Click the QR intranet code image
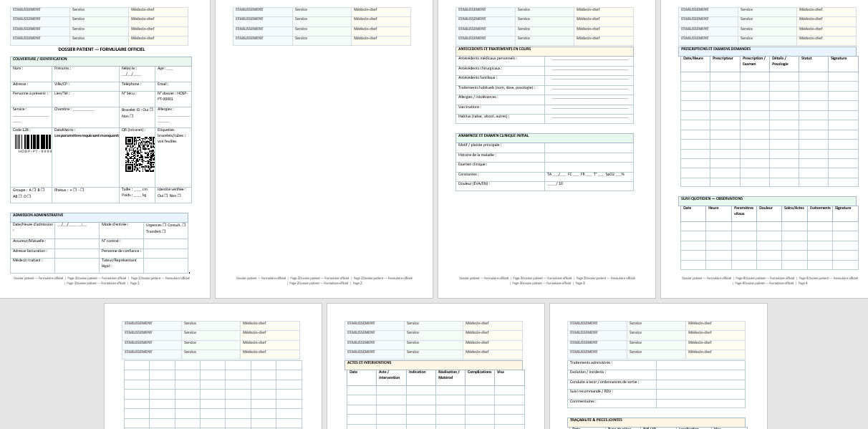 (x=140, y=155)
